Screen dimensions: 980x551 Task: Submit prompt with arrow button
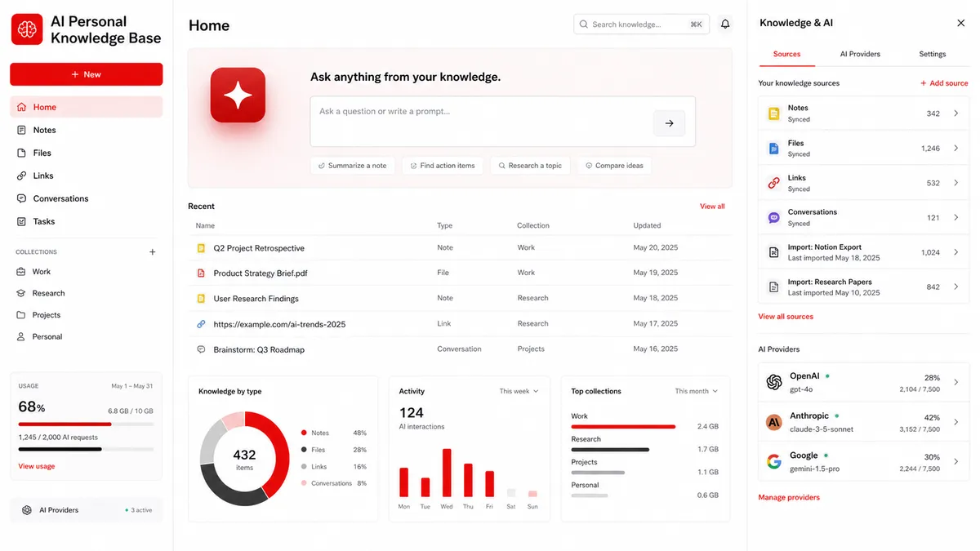click(x=669, y=123)
